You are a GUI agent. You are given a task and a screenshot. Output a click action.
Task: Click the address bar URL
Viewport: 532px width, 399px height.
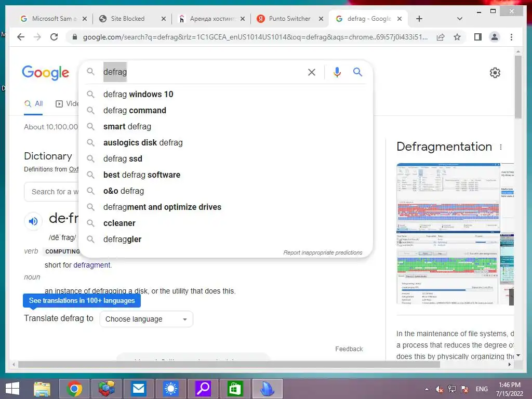tap(255, 37)
